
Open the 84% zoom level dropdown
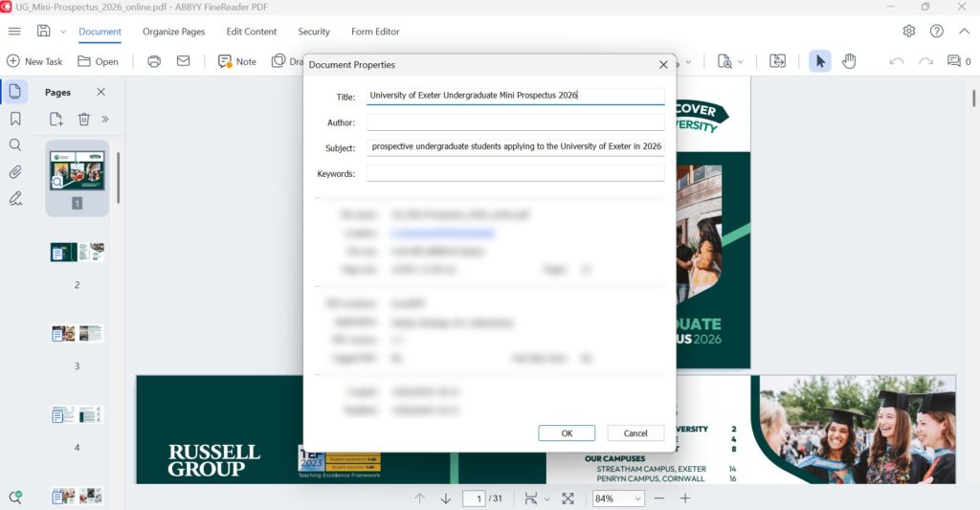point(618,499)
